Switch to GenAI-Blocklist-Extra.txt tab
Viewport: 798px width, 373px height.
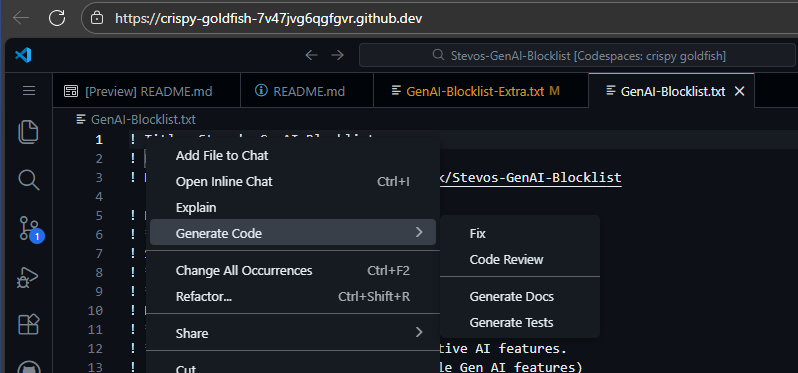click(481, 91)
